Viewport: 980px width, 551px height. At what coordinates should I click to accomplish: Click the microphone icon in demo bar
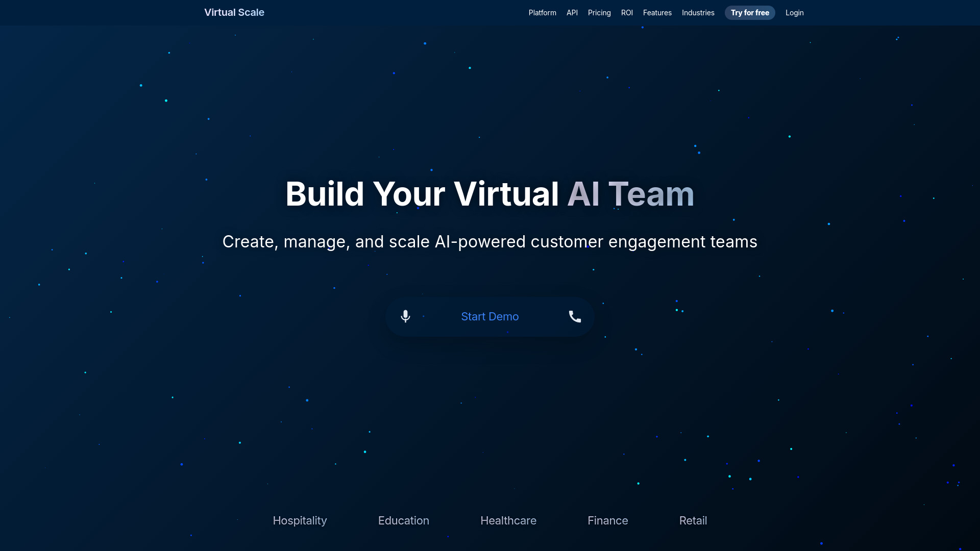click(x=405, y=316)
